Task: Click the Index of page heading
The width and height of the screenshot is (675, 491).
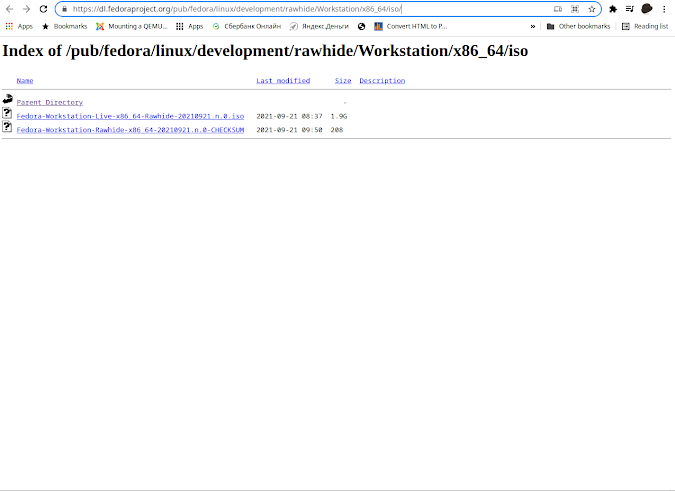Action: [x=265, y=51]
